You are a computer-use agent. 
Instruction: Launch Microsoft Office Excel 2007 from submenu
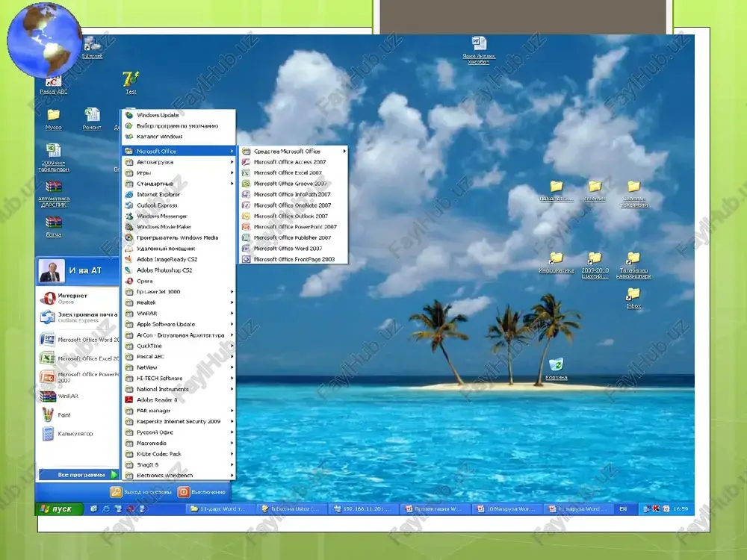pos(293,173)
